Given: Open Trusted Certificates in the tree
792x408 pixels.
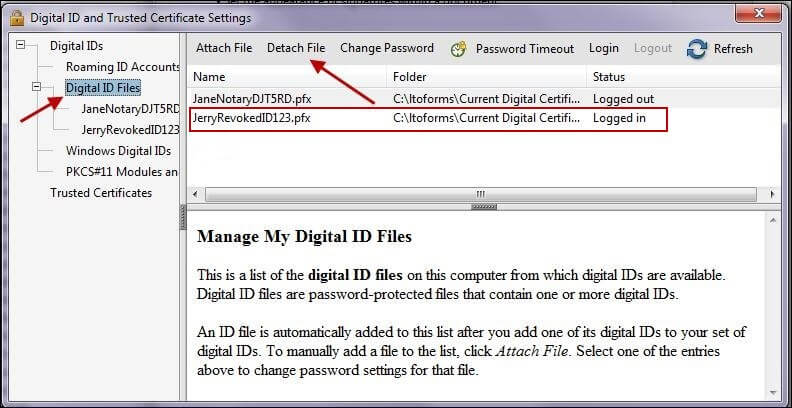Looking at the screenshot, I should tap(101, 193).
